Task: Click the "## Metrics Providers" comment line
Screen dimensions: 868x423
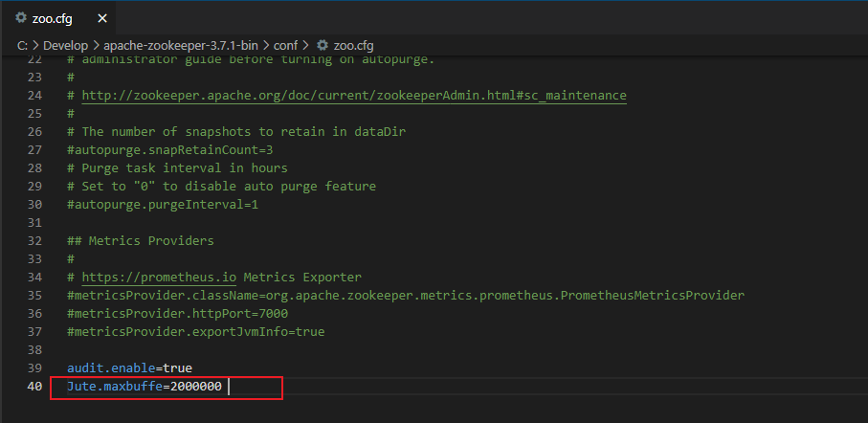Action: (141, 241)
